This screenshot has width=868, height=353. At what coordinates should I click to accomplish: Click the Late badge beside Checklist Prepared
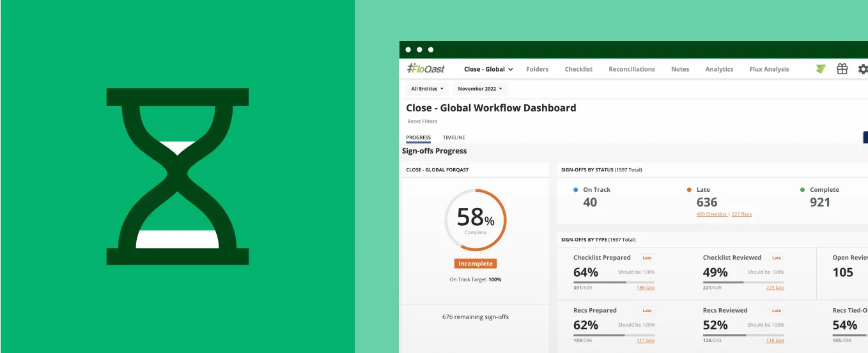[x=647, y=258]
